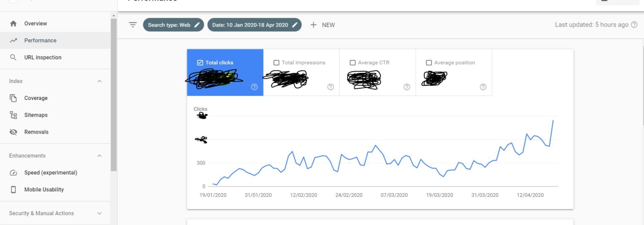
Task: Click the filter rows icon
Action: pyautogui.click(x=133, y=25)
